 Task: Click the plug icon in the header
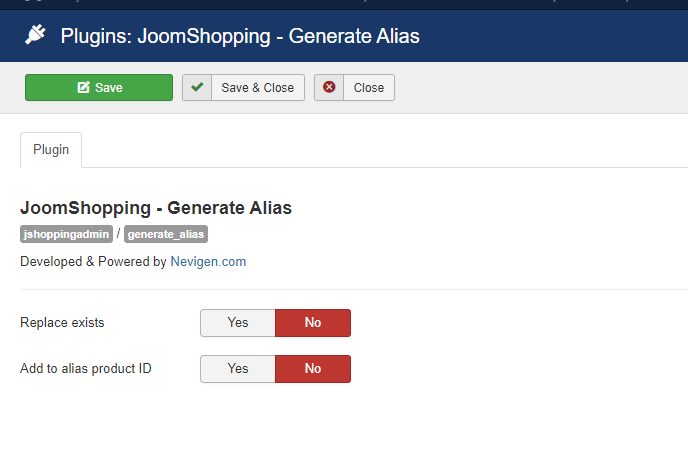pos(36,36)
